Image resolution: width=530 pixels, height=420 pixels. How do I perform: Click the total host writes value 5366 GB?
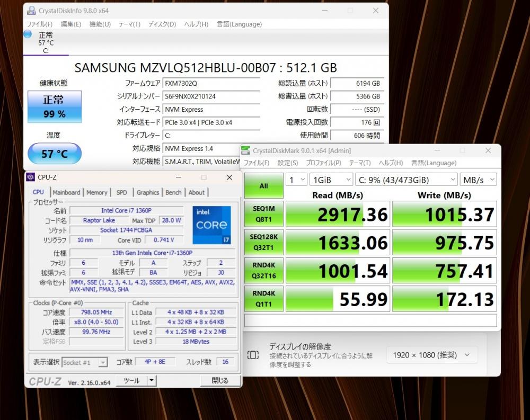(x=357, y=96)
